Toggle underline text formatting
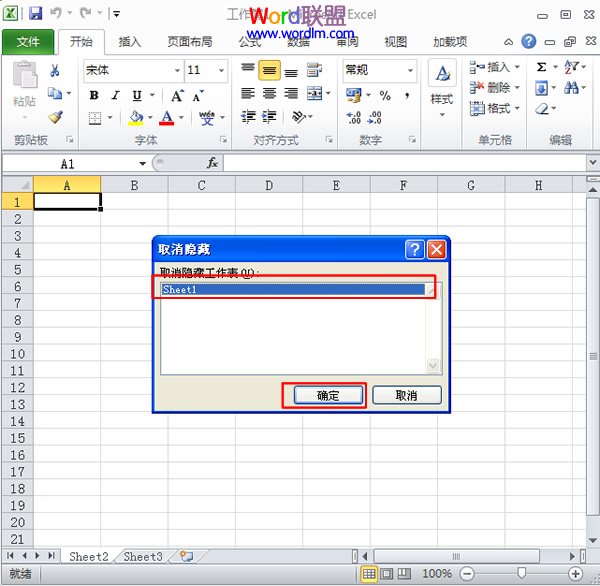This screenshot has height=586, width=600. pyautogui.click(x=135, y=96)
